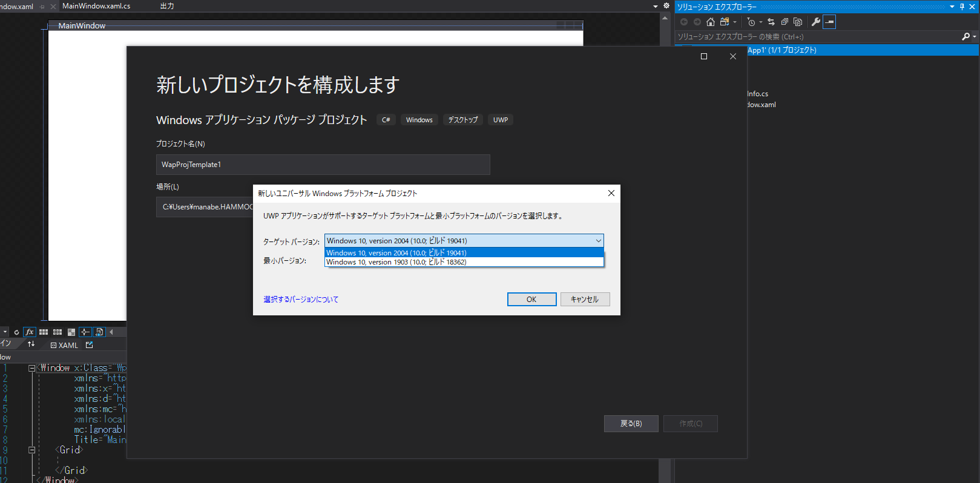Click the project name field WapProjTemplate1
980x483 pixels.
[x=323, y=165]
